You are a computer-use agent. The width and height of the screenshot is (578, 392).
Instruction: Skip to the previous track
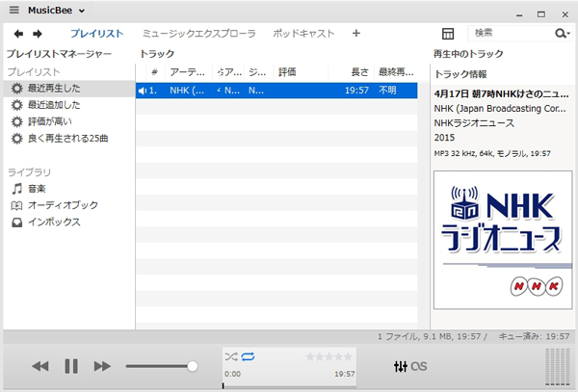(40, 367)
